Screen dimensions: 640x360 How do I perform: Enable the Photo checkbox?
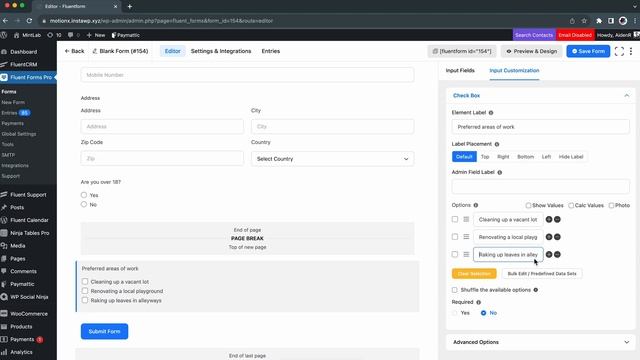(611, 205)
